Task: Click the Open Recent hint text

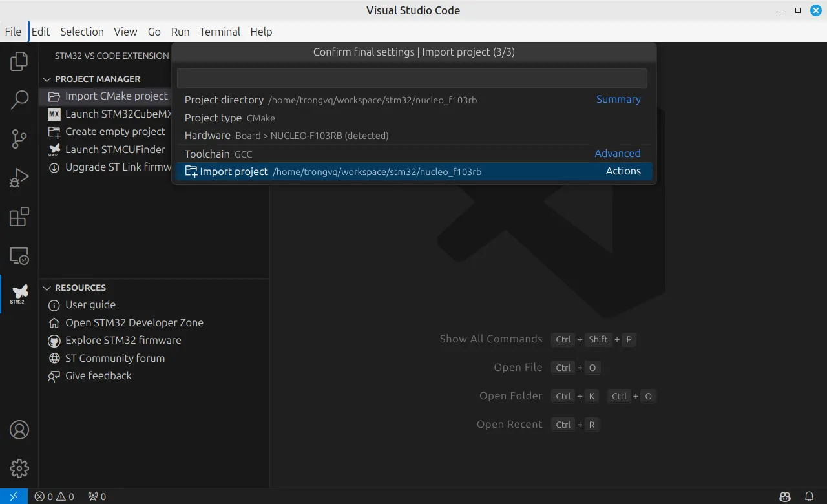Action: pyautogui.click(x=510, y=424)
